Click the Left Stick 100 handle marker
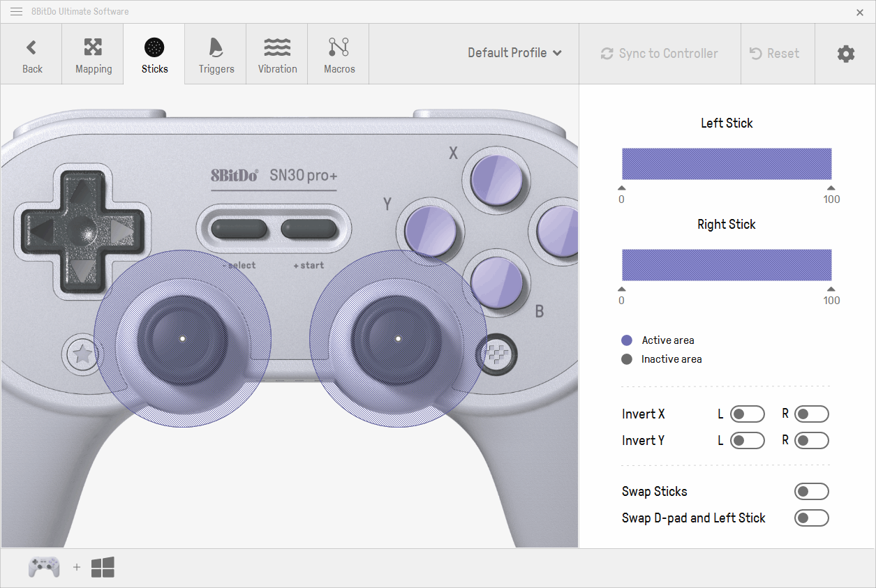 831,188
